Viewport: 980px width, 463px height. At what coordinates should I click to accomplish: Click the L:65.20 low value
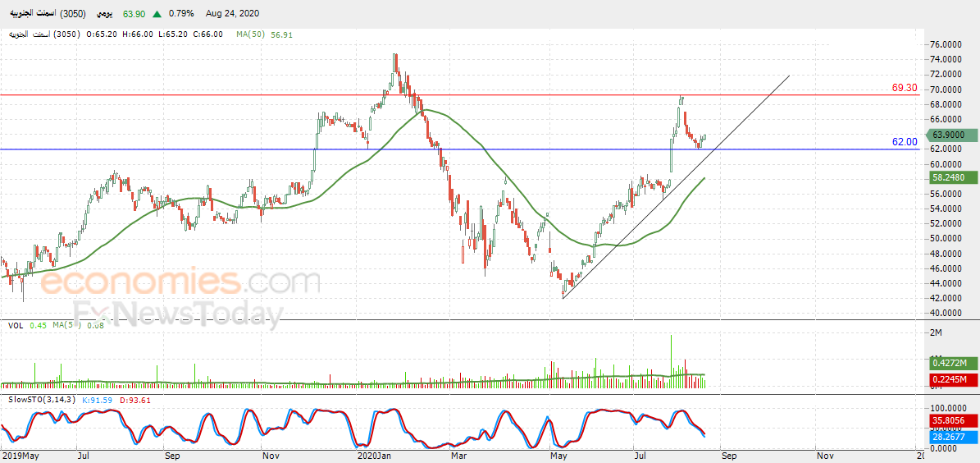pos(172,34)
